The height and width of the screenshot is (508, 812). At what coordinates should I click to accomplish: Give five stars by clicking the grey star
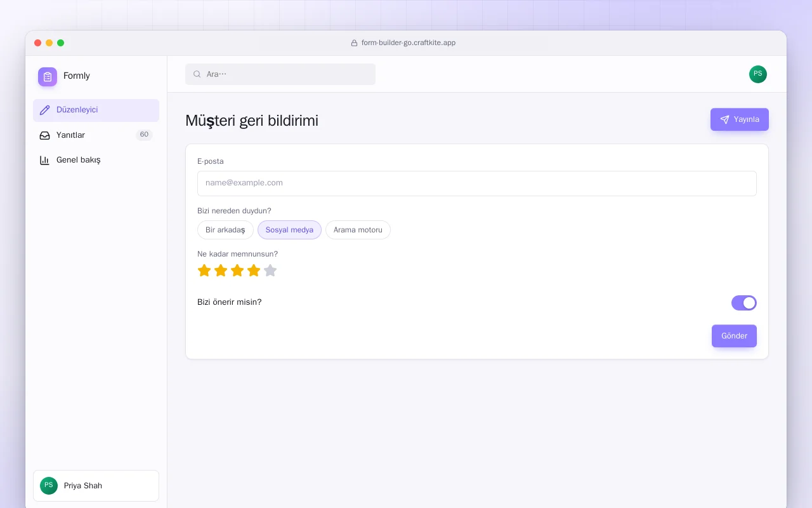[270, 271]
